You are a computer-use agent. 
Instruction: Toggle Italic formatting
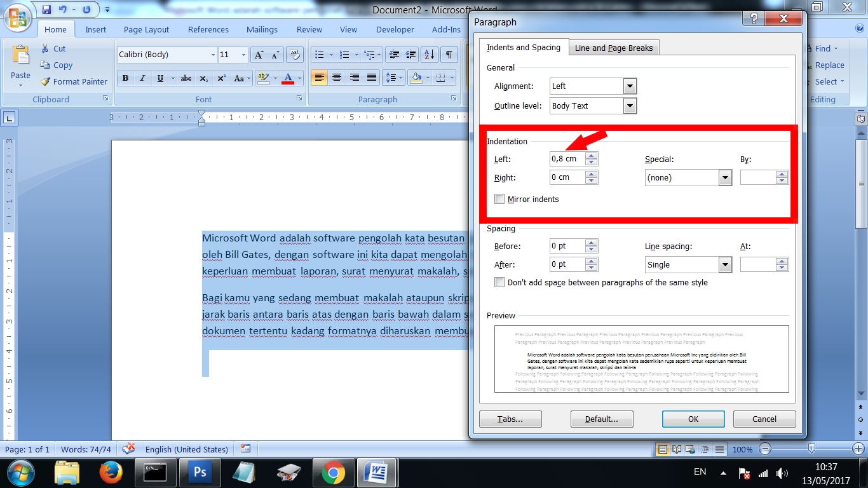tap(142, 78)
